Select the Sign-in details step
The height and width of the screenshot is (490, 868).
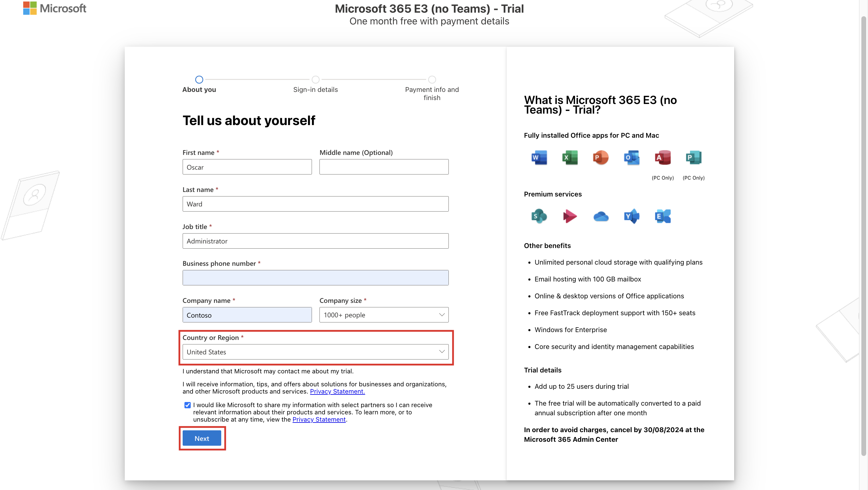coord(315,80)
